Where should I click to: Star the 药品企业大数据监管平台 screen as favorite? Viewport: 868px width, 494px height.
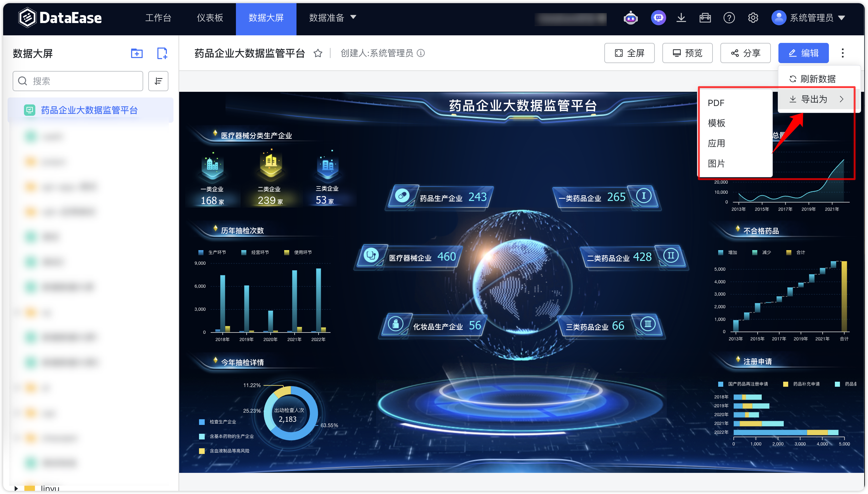click(318, 53)
